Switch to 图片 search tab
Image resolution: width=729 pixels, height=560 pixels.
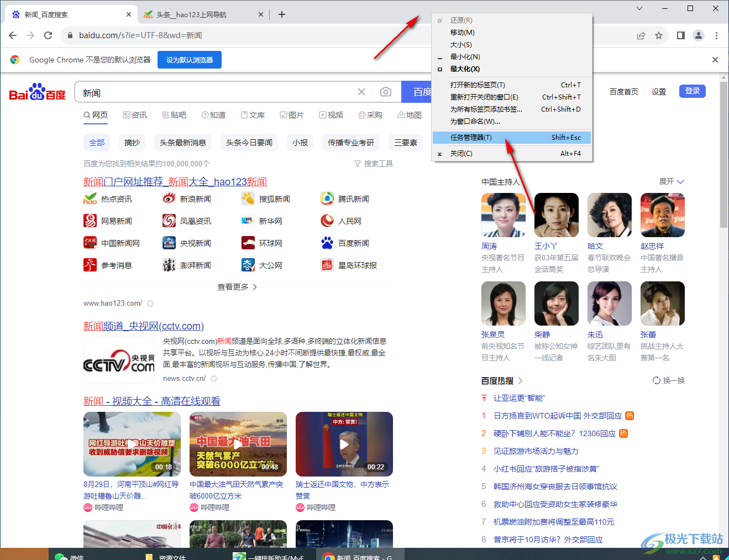pos(292,115)
